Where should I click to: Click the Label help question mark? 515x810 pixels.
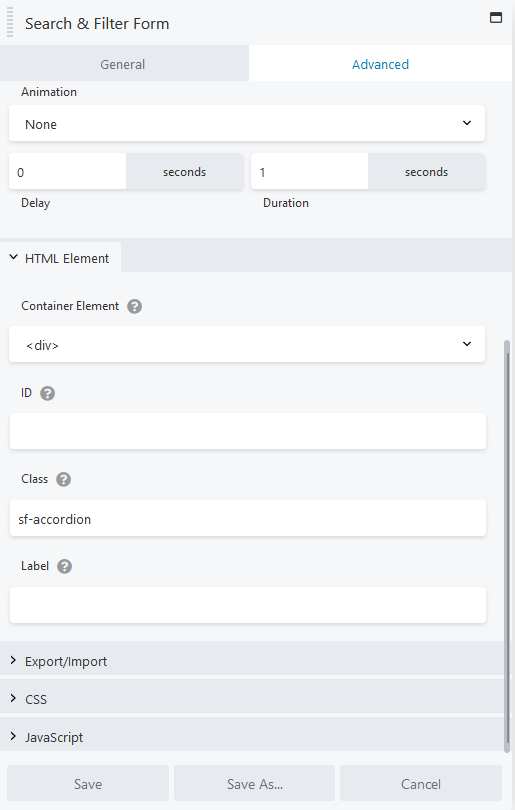pos(65,567)
